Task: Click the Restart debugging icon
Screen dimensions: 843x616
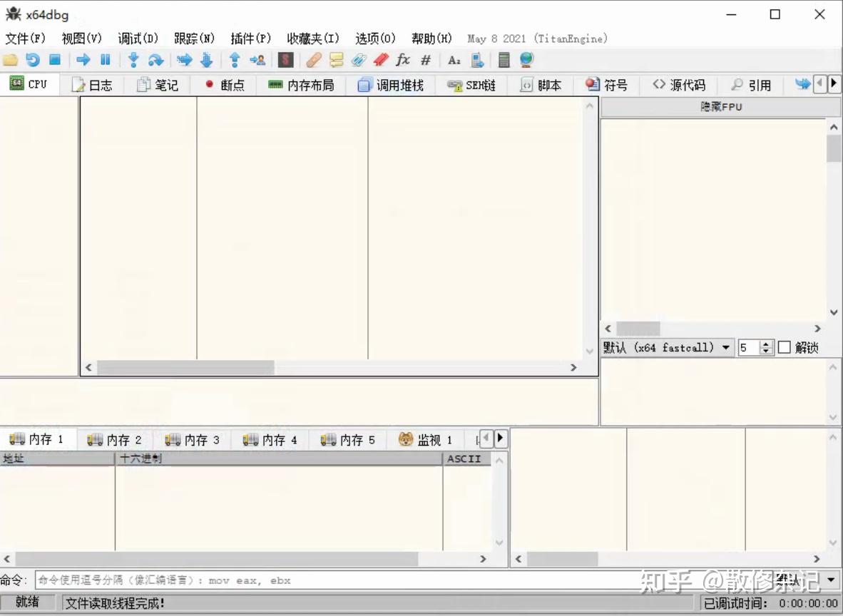Action: [x=32, y=60]
